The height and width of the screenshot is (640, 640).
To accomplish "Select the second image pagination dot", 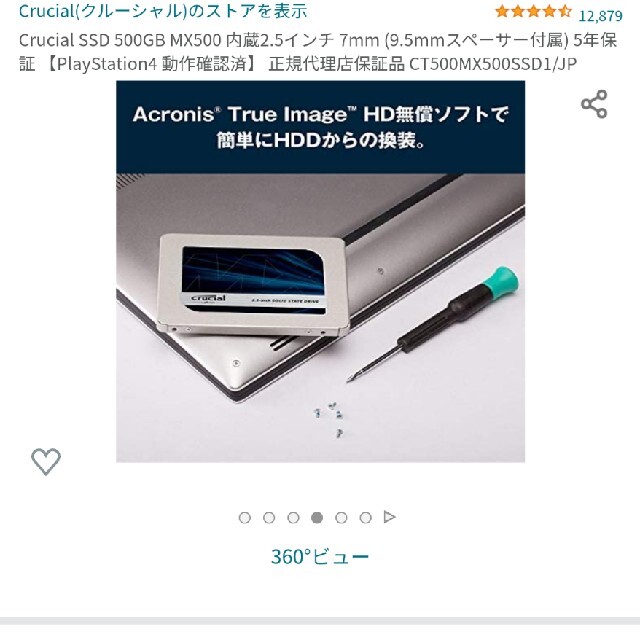I will (x=269, y=518).
